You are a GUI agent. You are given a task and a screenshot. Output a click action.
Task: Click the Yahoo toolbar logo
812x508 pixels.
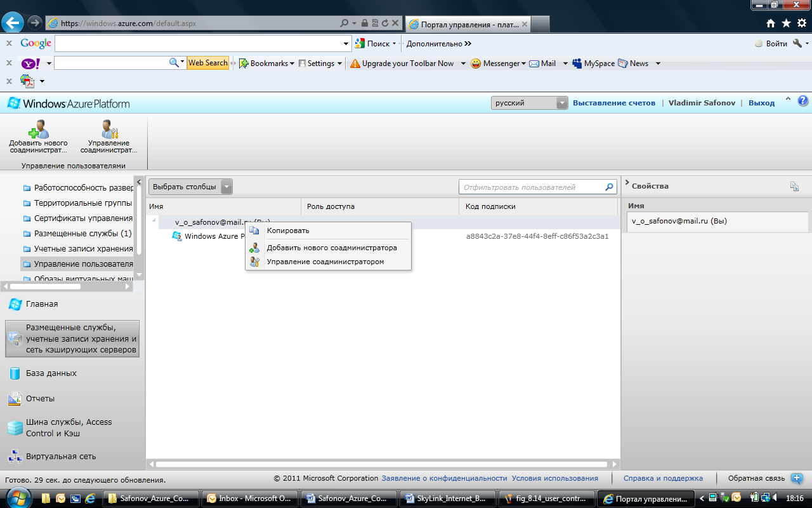coord(30,63)
